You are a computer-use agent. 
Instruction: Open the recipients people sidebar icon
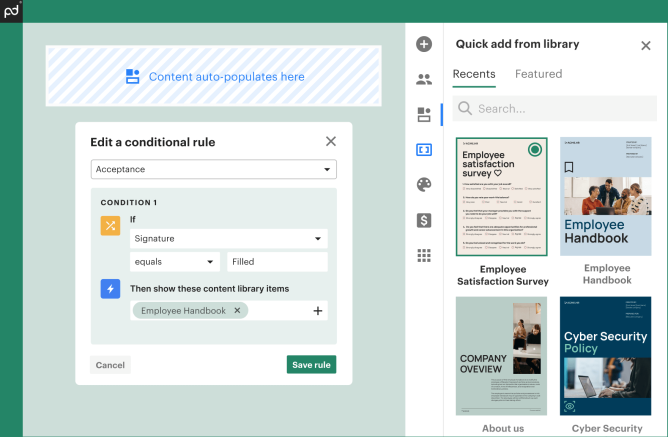(x=424, y=80)
